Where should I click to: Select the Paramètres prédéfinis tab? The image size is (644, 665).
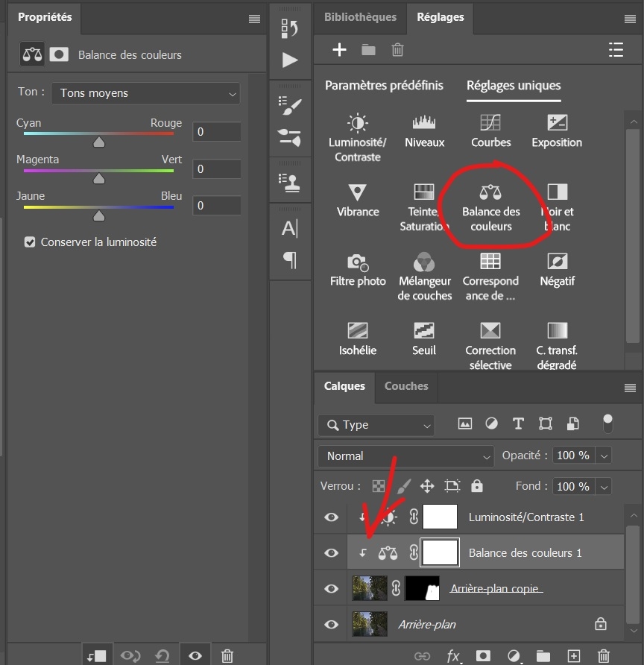pos(384,85)
